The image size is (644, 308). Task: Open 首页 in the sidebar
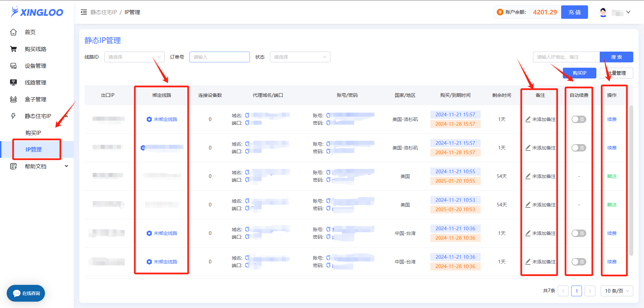30,32
